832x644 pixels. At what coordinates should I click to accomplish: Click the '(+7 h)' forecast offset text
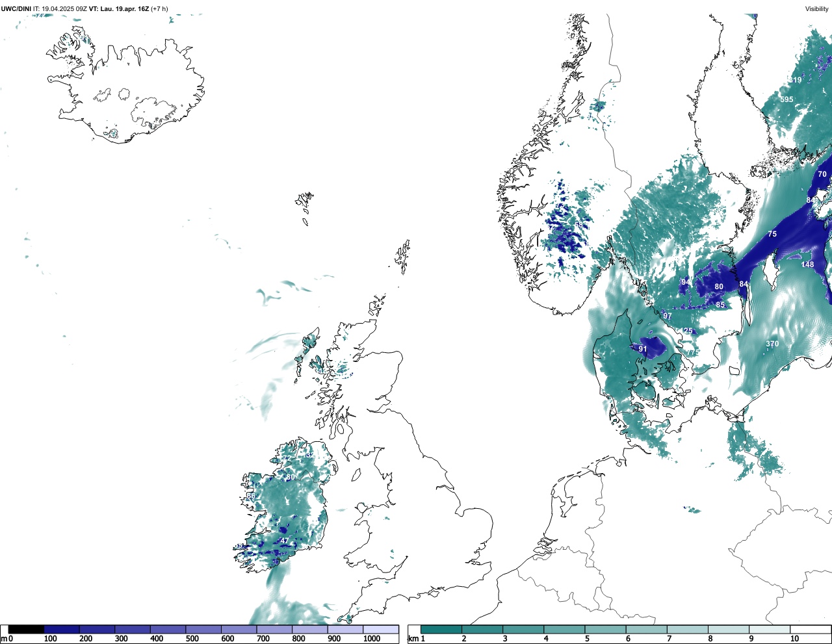pos(159,8)
